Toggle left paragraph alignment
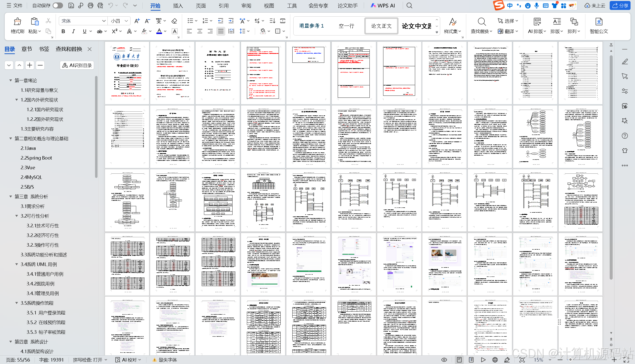 click(x=189, y=31)
